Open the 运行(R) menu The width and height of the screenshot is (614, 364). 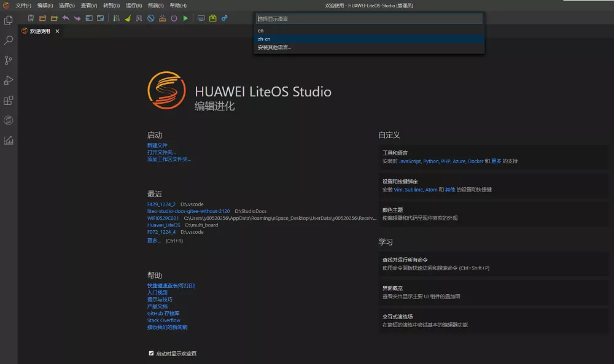[x=134, y=6]
